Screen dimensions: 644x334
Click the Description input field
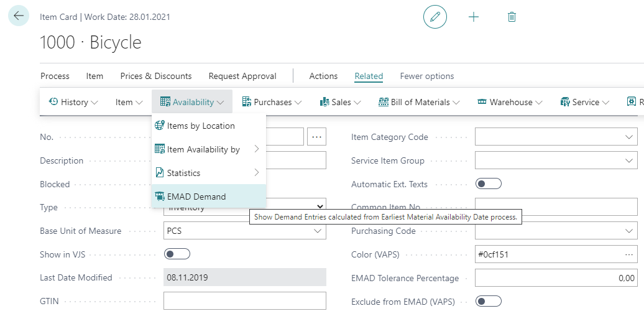(x=296, y=160)
